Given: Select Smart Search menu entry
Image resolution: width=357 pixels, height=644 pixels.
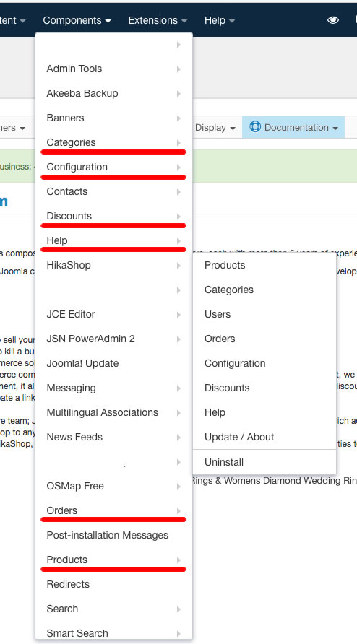Looking at the screenshot, I should point(113,633).
